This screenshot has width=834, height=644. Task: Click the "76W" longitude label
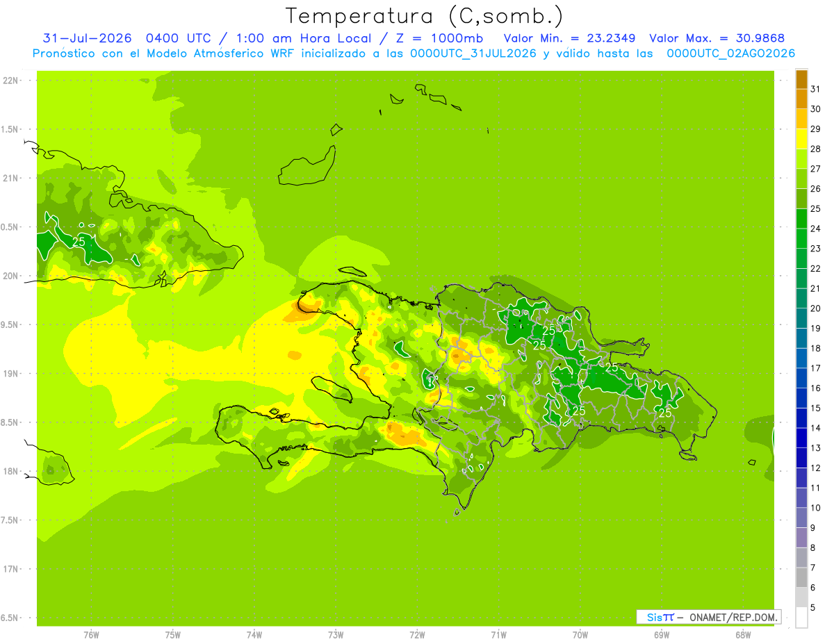(91, 636)
